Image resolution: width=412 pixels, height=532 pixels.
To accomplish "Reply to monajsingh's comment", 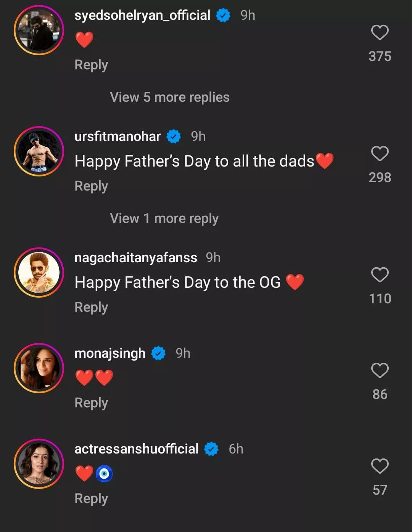I will coord(91,403).
